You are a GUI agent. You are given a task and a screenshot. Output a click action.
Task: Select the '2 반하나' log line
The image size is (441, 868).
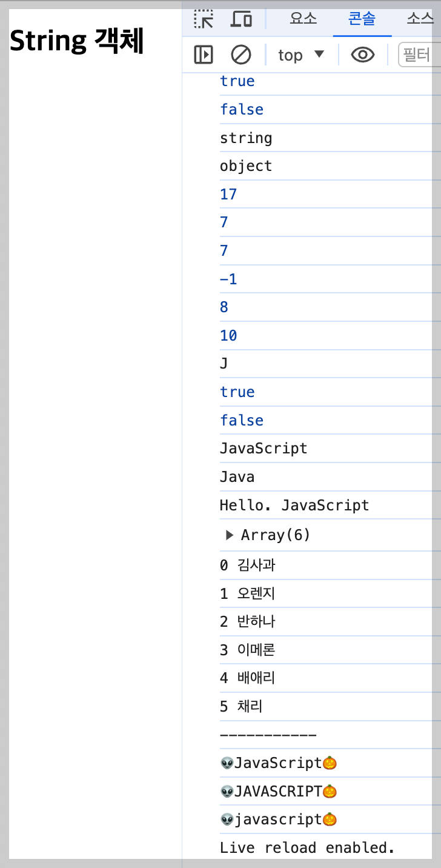click(248, 622)
